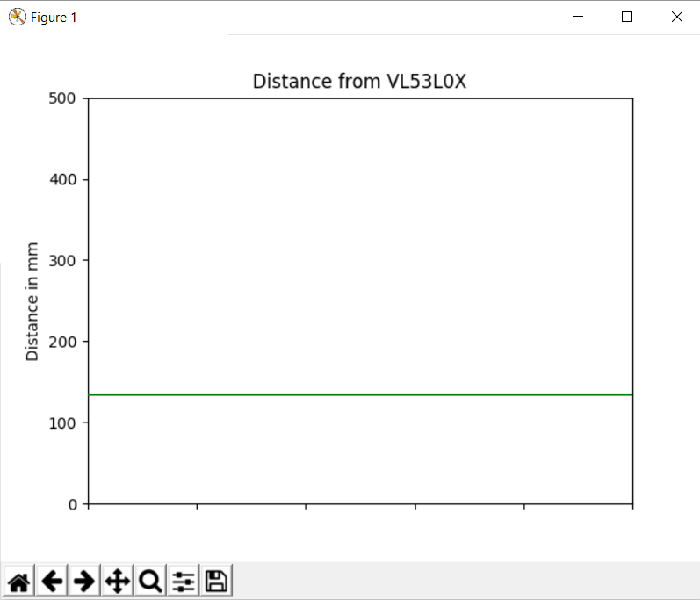The height and width of the screenshot is (600, 700).
Task: Go forward to next view arrow
Action: tap(84, 581)
